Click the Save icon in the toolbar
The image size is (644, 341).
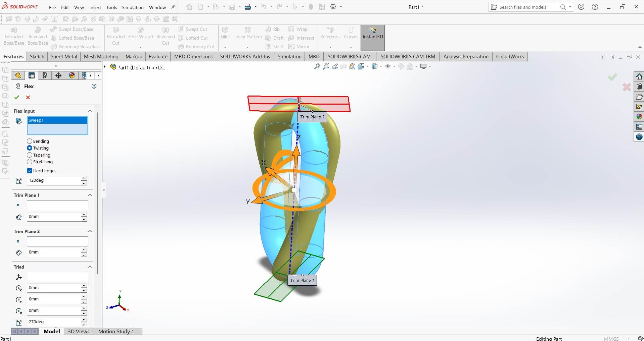[232, 7]
